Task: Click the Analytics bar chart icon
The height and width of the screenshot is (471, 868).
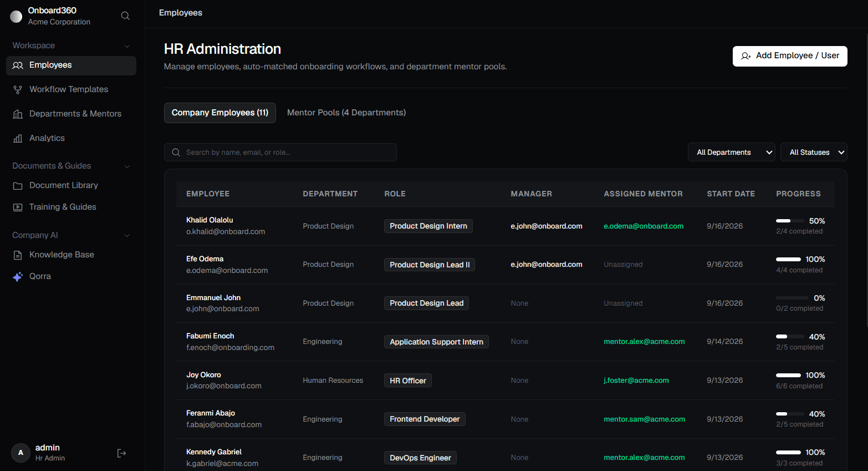Action: pos(18,139)
